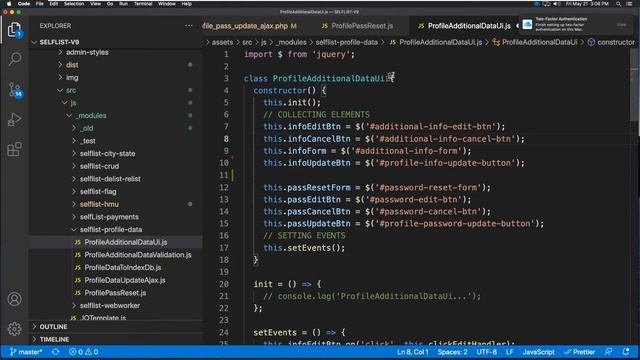The image size is (640, 360).
Task: Click 'class ProfileAdditionalDataUi' on line 3
Action: [x=314, y=78]
